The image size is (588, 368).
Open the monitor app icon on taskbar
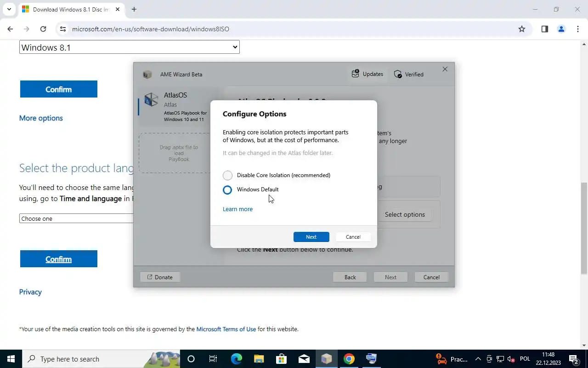click(x=371, y=359)
